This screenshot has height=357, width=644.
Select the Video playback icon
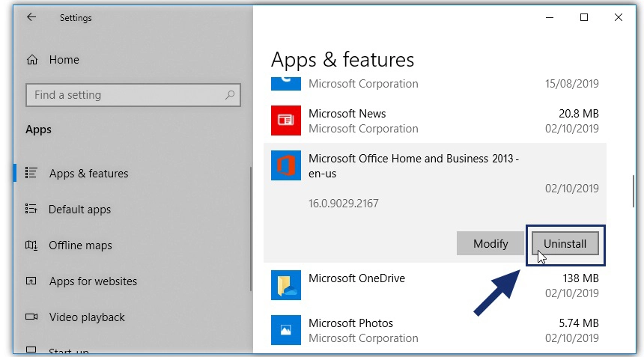[31, 317]
